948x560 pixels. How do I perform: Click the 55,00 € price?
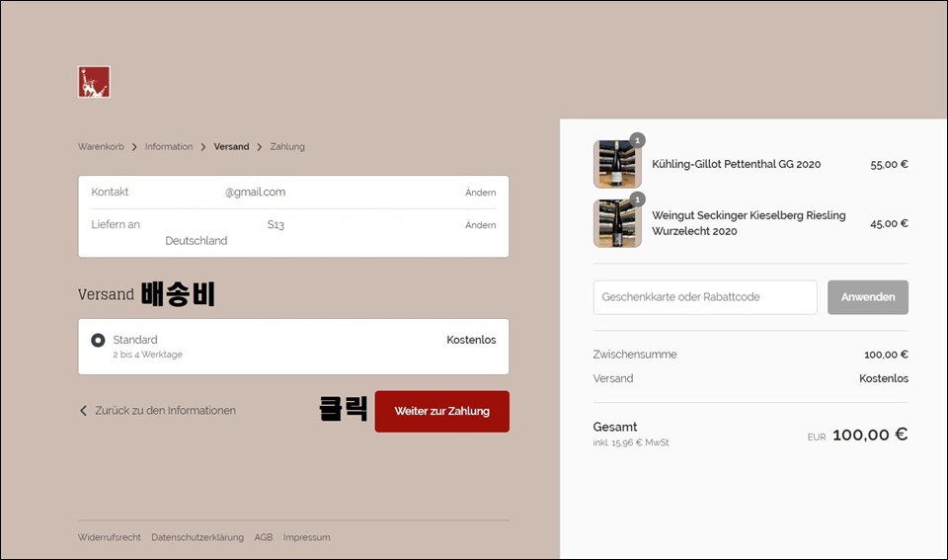(x=889, y=164)
